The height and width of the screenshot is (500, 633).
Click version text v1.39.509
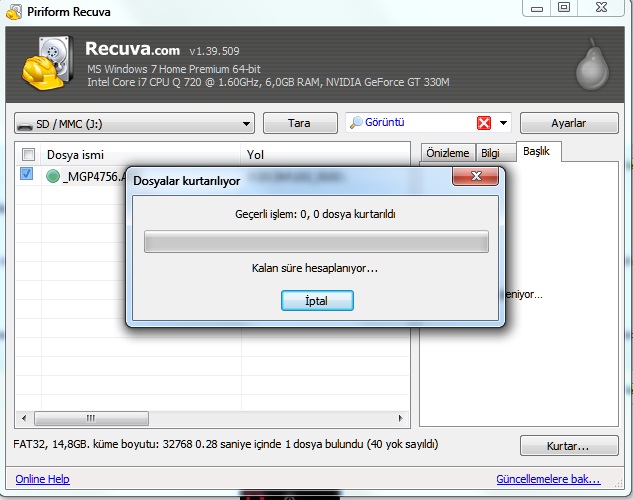tap(214, 51)
